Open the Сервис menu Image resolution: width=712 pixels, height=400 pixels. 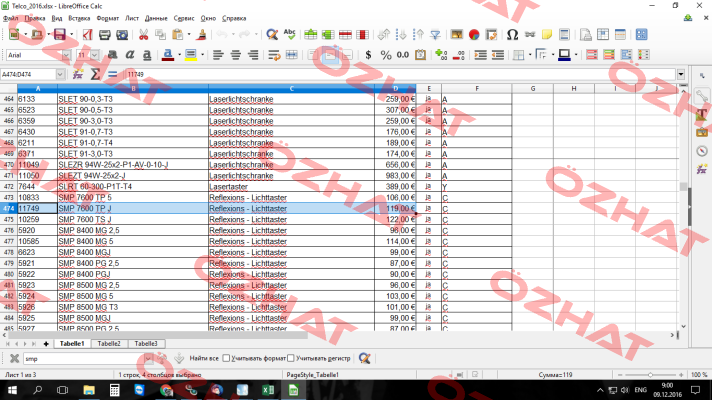[184, 18]
